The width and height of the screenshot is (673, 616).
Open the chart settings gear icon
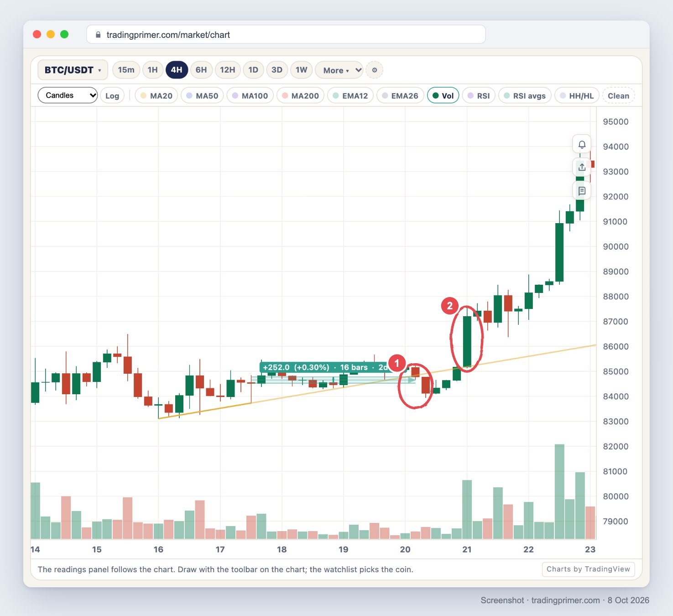point(374,70)
